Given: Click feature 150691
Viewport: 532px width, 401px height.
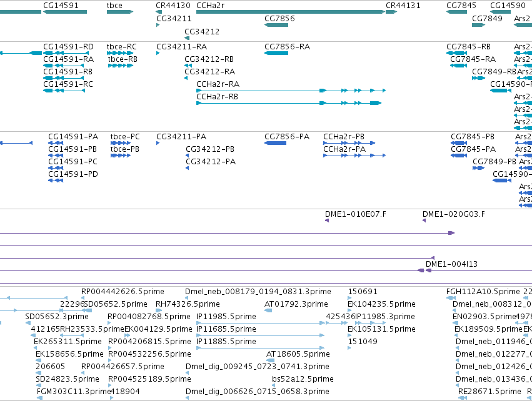Looking at the screenshot, I should tap(363, 292).
